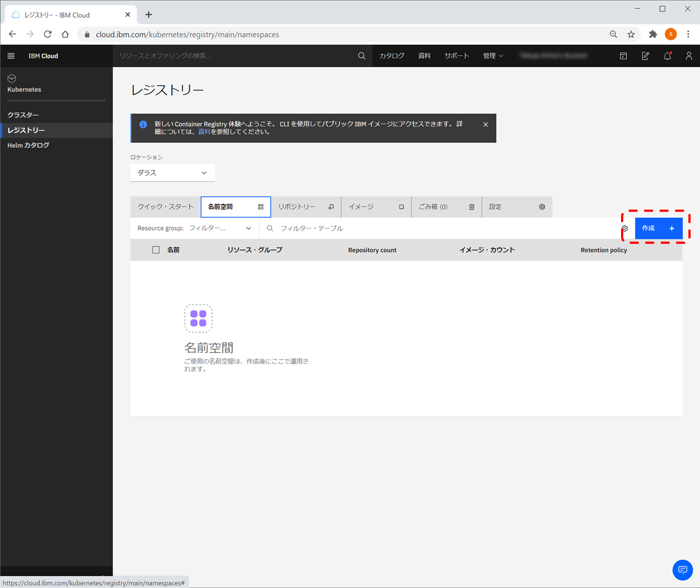Go to the browser home icon
Image resolution: width=700 pixels, height=588 pixels.
[x=65, y=34]
